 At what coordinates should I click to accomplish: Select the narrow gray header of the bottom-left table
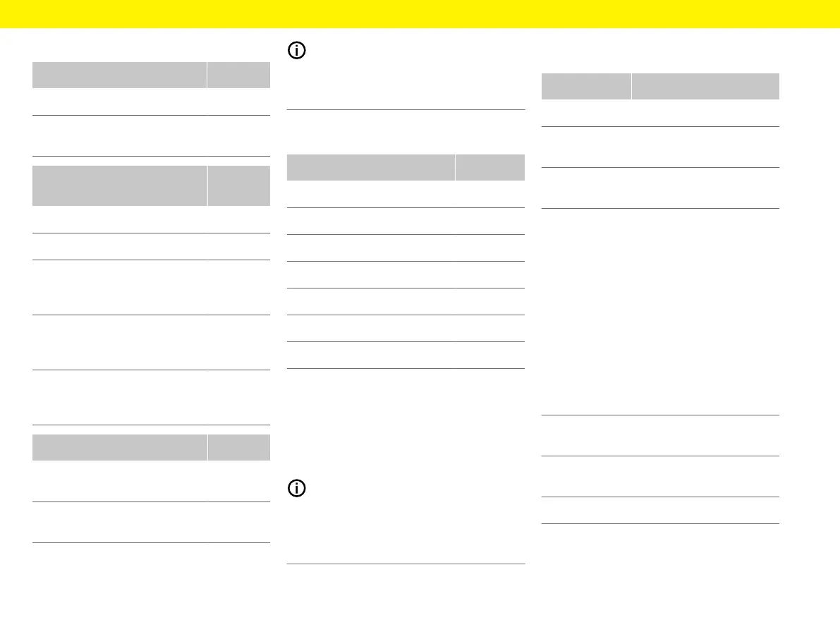click(x=238, y=448)
